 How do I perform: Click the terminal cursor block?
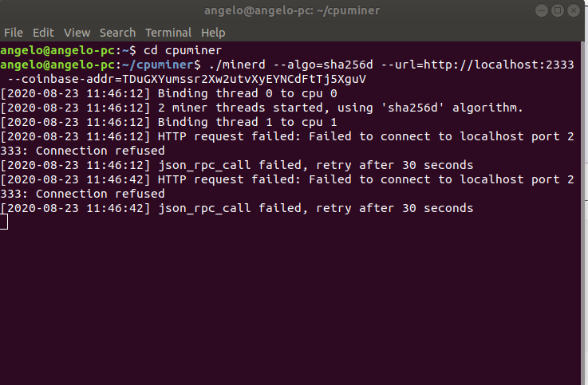tap(4, 222)
